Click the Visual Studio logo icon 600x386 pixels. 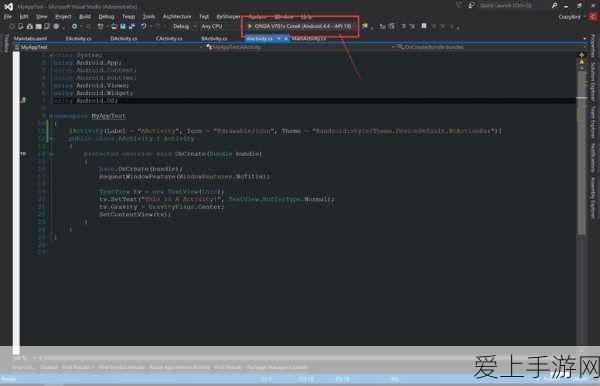click(x=8, y=6)
